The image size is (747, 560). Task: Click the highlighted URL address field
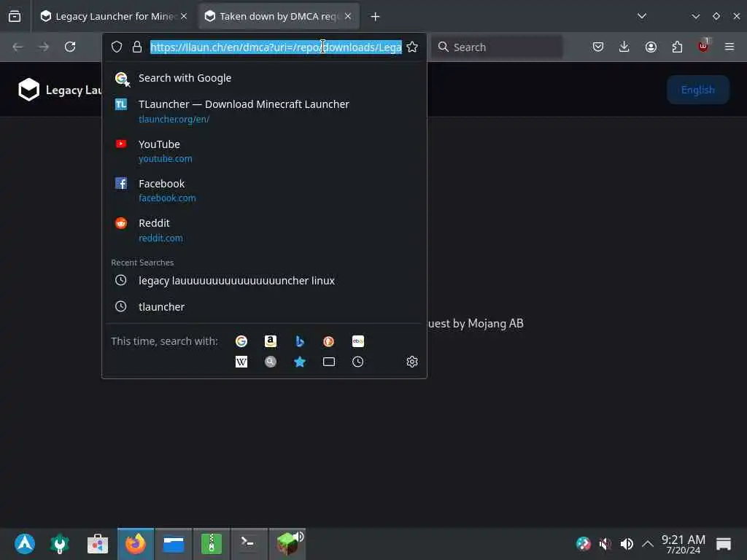click(276, 47)
